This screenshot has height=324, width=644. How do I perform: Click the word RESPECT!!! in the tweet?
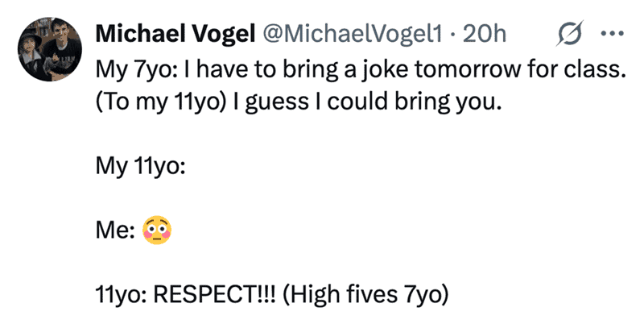215,294
